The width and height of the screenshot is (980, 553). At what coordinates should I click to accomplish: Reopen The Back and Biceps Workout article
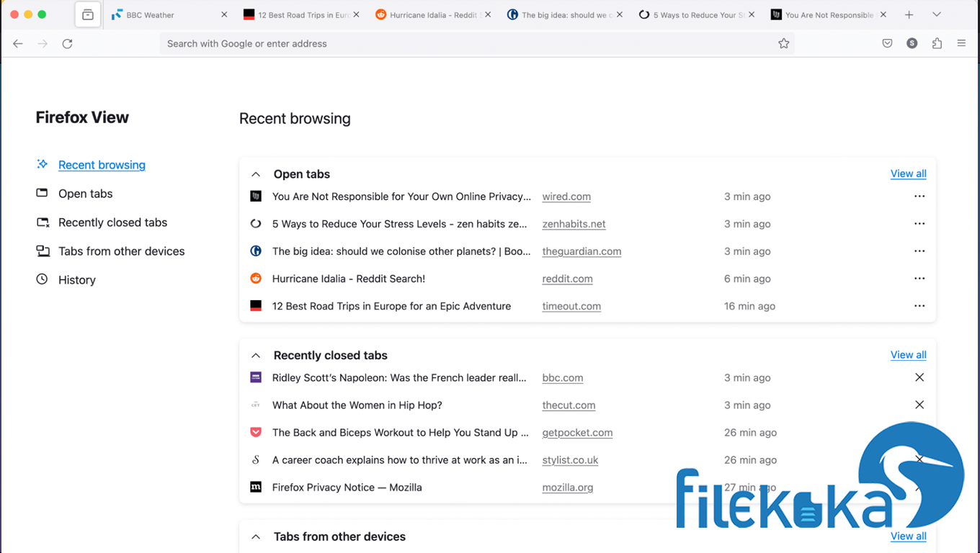(x=401, y=433)
